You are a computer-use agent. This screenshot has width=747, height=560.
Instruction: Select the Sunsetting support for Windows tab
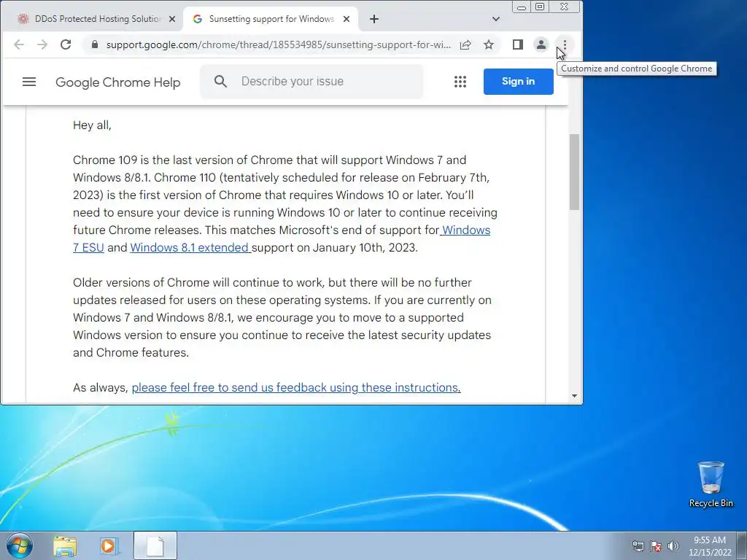pyautogui.click(x=271, y=19)
